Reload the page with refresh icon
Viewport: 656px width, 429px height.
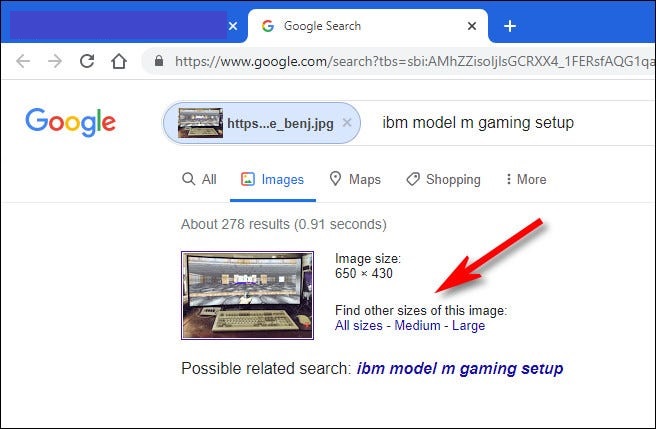87,61
